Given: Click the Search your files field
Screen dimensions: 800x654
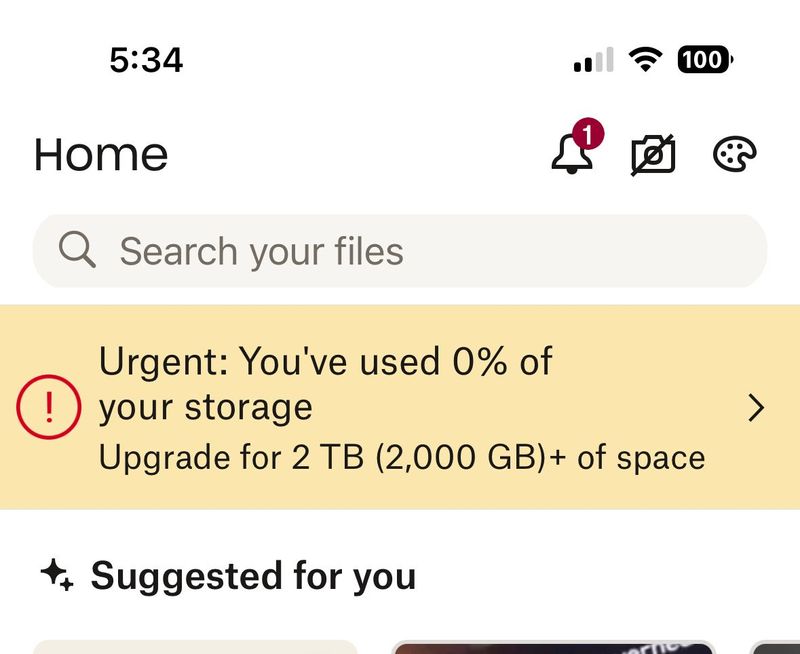Looking at the screenshot, I should click(400, 251).
